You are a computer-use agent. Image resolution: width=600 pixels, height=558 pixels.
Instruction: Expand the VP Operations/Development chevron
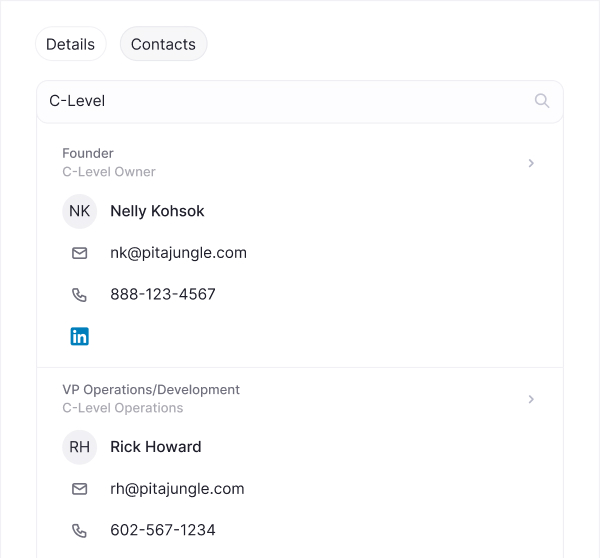[x=531, y=399]
